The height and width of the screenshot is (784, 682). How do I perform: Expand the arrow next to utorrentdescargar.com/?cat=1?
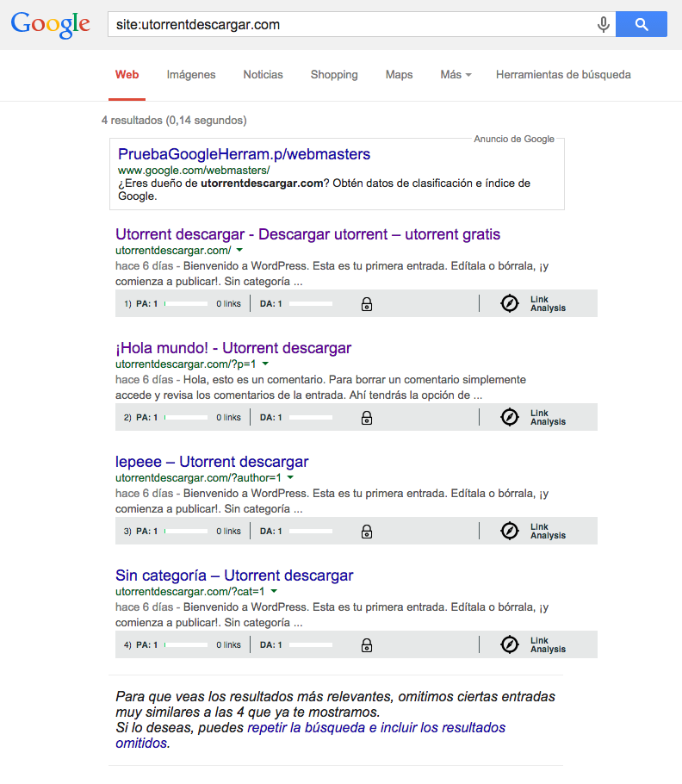click(x=274, y=591)
